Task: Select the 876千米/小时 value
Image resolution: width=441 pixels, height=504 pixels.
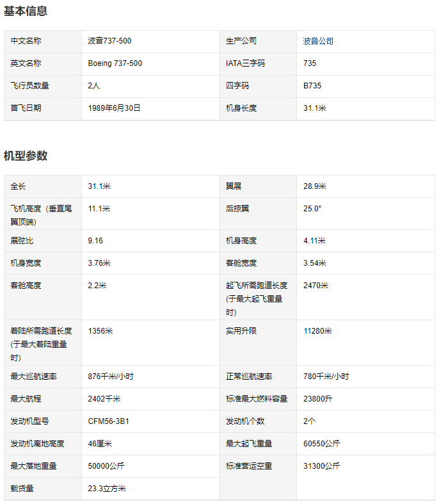Action: (x=111, y=377)
